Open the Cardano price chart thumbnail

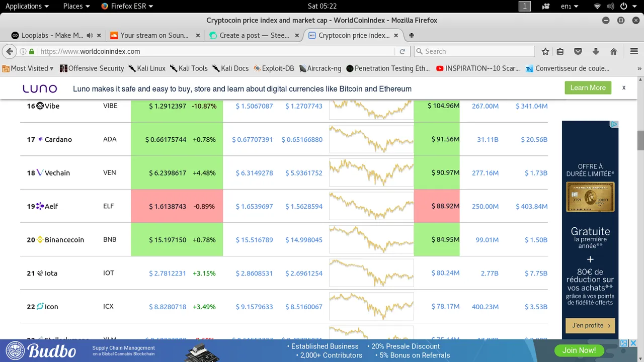(371, 139)
